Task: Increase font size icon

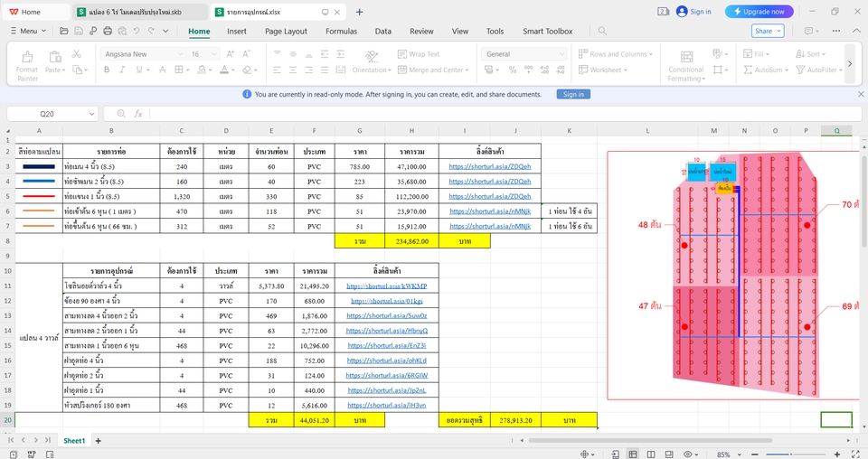Action: (x=231, y=53)
